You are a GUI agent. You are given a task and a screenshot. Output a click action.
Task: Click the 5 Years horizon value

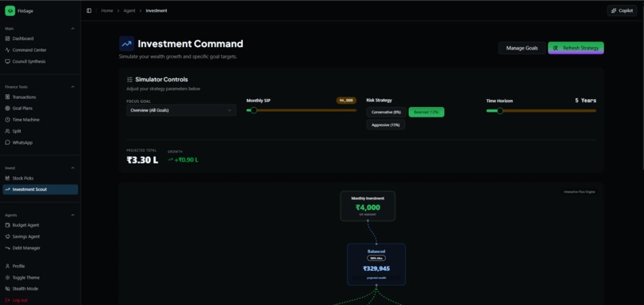pyautogui.click(x=585, y=100)
